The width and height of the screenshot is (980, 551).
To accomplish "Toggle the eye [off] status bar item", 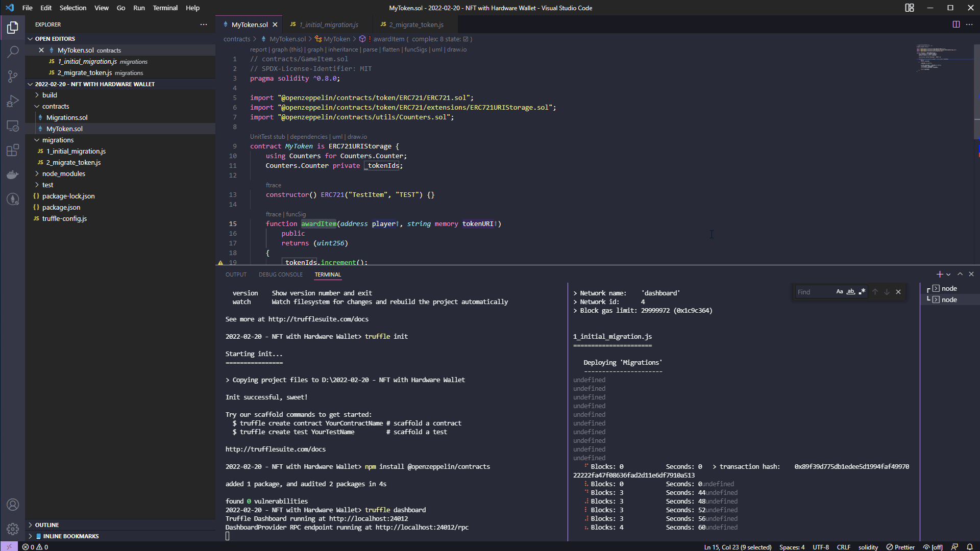I will 933,547.
